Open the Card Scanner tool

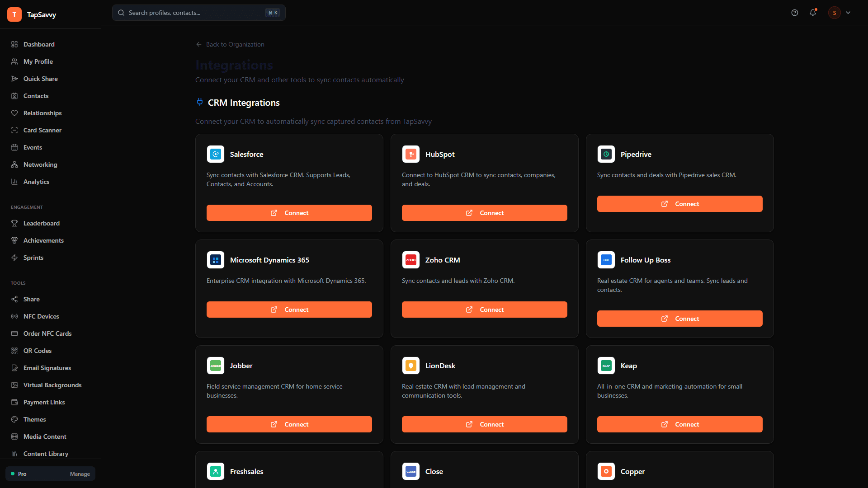[x=42, y=130]
